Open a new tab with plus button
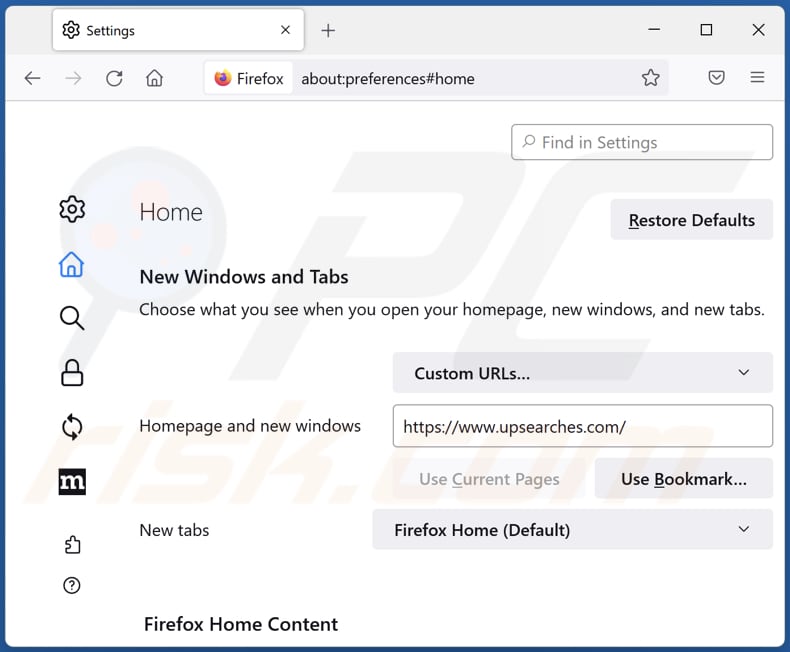The height and width of the screenshot is (652, 790). 328,30
